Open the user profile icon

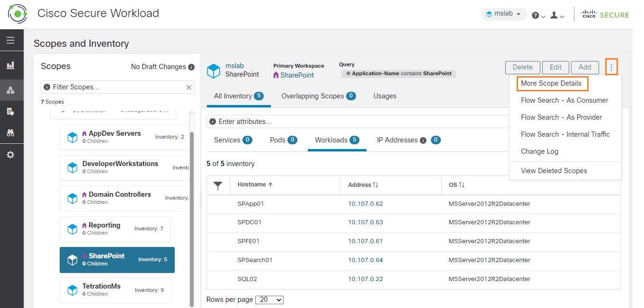pyautogui.click(x=555, y=15)
